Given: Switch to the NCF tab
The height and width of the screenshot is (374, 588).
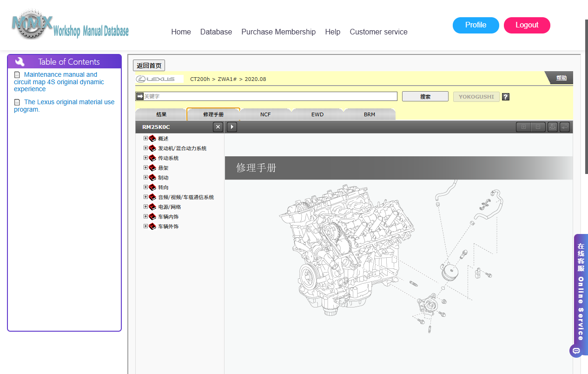Looking at the screenshot, I should [x=265, y=114].
